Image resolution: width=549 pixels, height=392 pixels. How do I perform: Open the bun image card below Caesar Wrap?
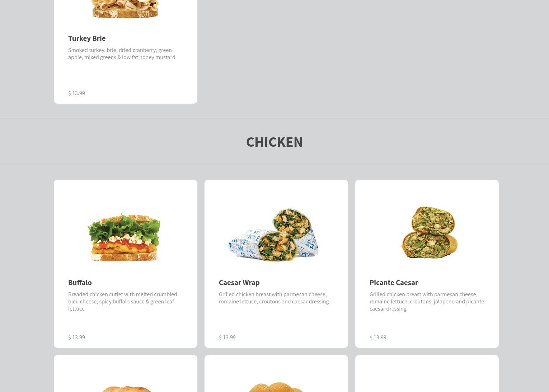point(276,373)
